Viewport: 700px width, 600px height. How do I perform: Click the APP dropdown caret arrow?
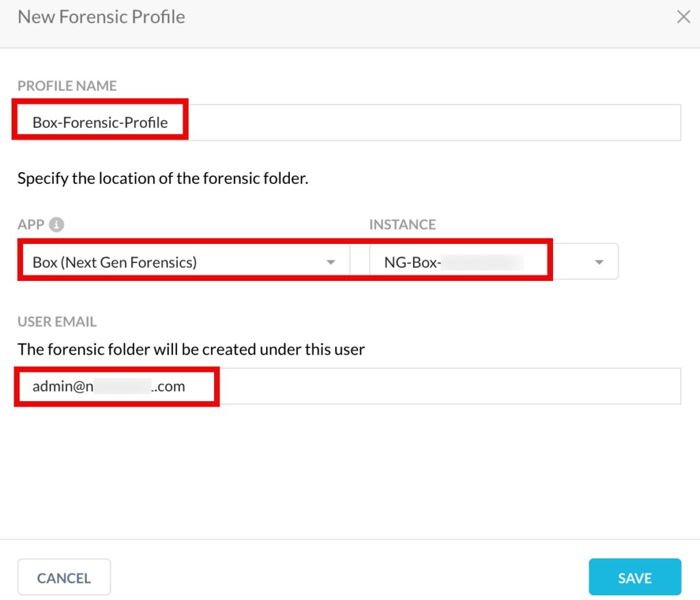[330, 262]
